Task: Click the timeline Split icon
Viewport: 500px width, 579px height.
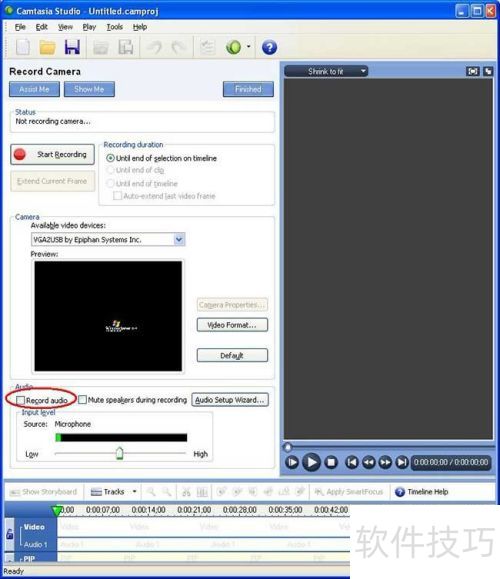Action: click(x=202, y=492)
